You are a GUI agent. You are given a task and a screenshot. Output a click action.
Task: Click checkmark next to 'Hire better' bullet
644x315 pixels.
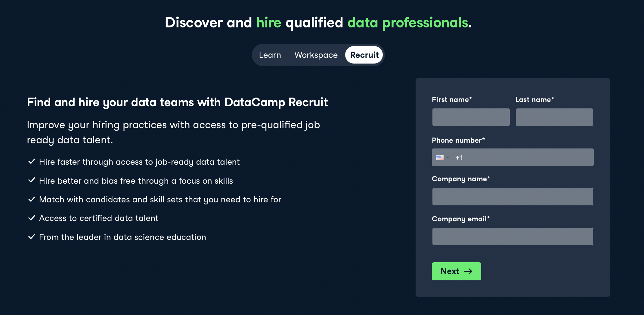32,180
